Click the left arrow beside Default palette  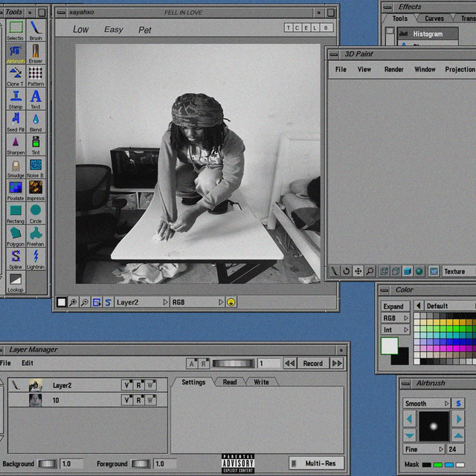click(419, 306)
